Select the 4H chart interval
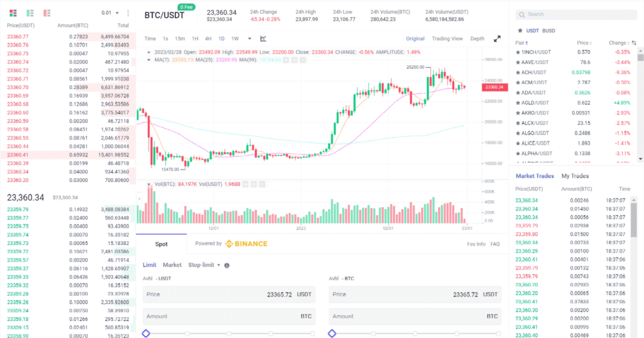 pos(208,38)
